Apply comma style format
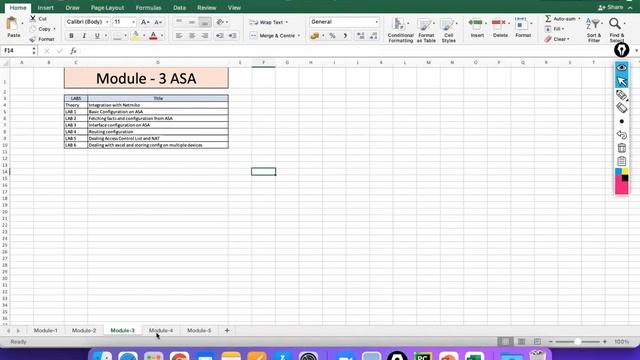640x360 pixels. [x=345, y=36]
